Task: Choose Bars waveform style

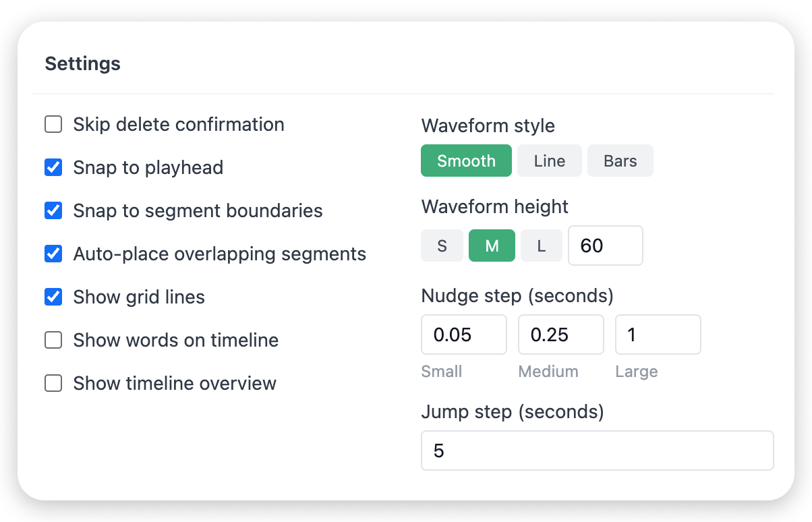Action: coord(620,161)
